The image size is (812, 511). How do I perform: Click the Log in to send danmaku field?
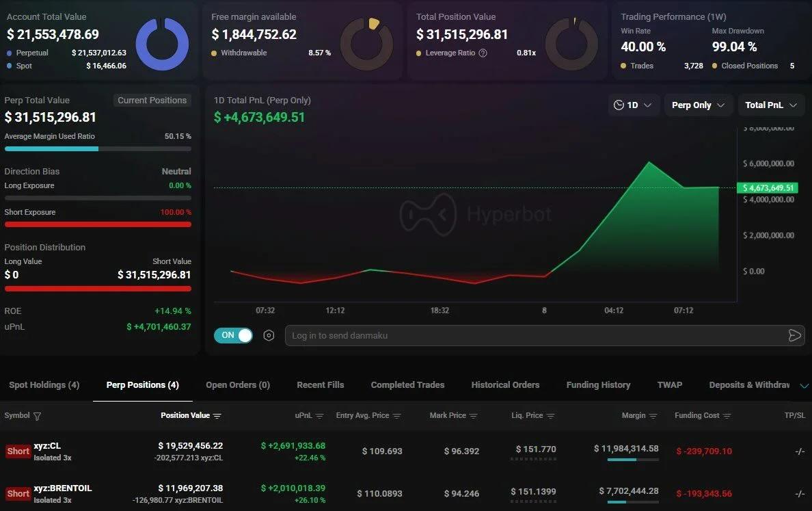533,335
